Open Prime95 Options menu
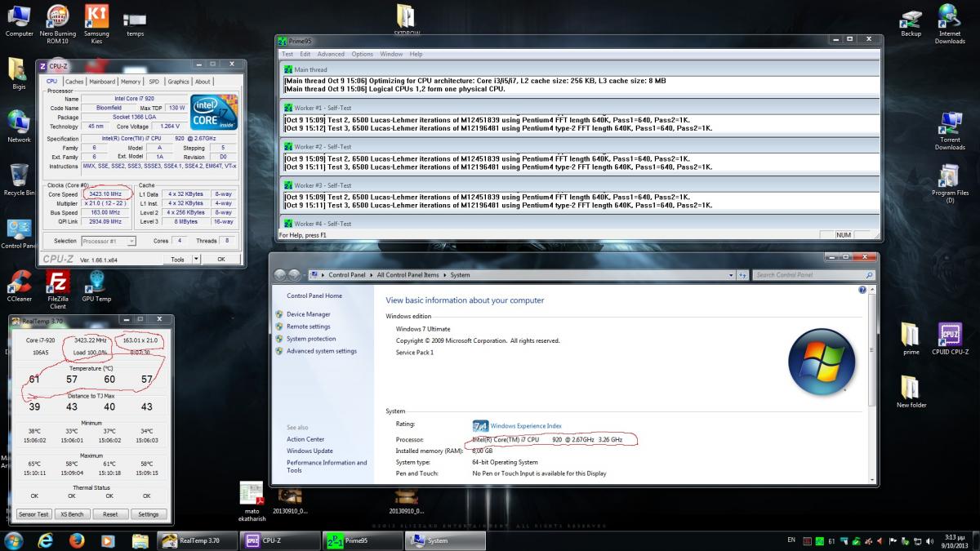Viewport: 980px width, 551px height. click(x=363, y=54)
